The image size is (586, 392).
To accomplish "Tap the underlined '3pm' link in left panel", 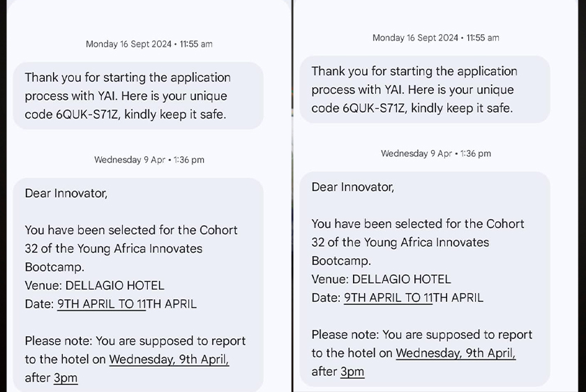I will pyautogui.click(x=66, y=378).
